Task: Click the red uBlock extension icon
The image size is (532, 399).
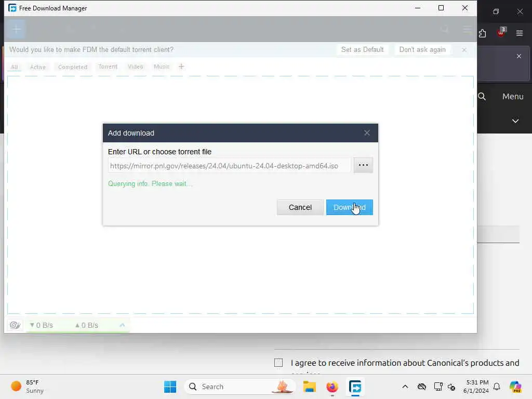Action: (x=501, y=33)
